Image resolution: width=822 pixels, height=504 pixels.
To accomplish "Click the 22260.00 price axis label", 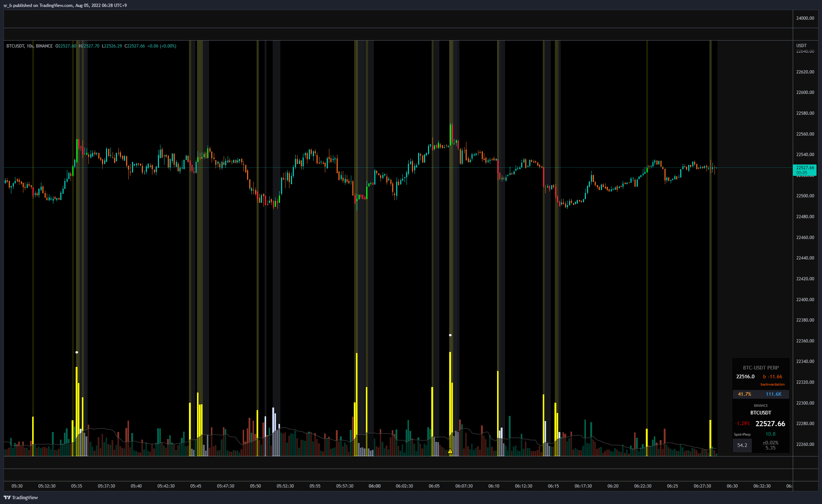I will coord(805,444).
